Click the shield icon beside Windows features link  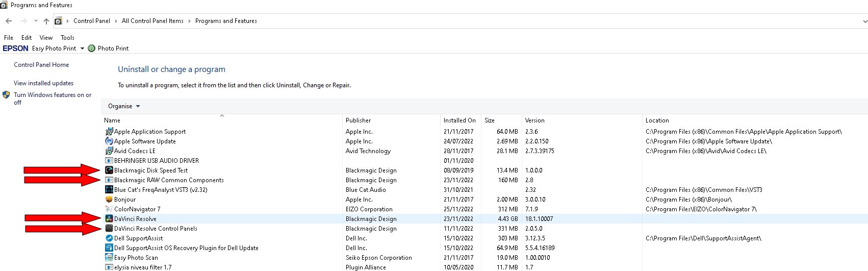point(6,95)
